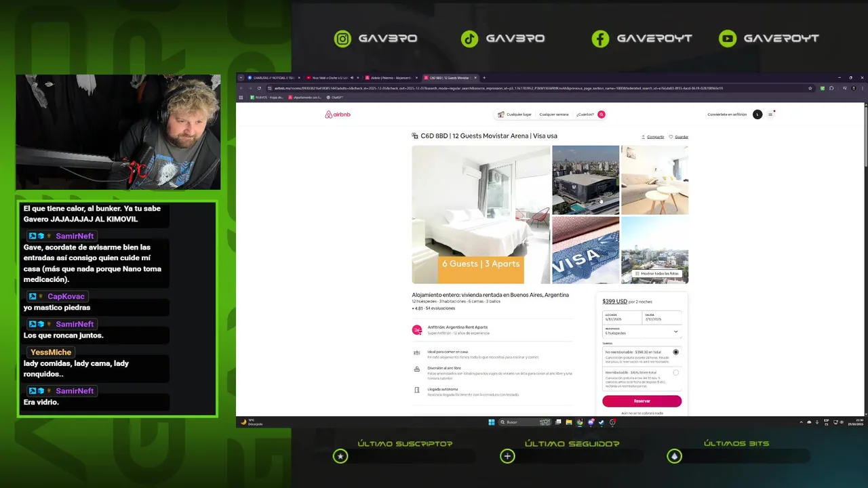Image resolution: width=868 pixels, height=488 pixels.
Task: Click SamirNeft's name above Era vidrio
Action: 75,391
